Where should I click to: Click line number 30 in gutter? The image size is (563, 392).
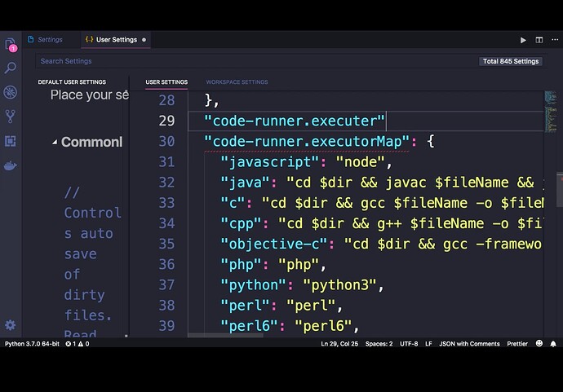tap(166, 141)
